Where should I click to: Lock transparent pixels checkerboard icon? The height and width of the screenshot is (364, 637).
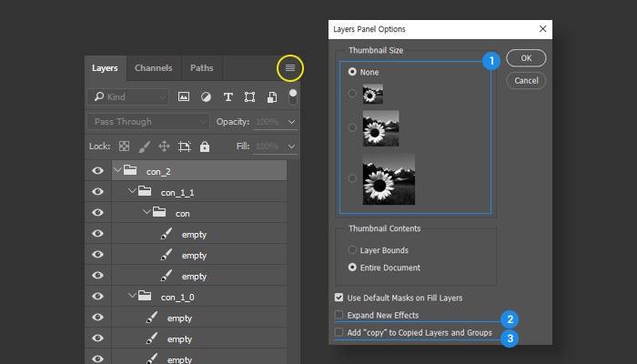[x=124, y=147]
